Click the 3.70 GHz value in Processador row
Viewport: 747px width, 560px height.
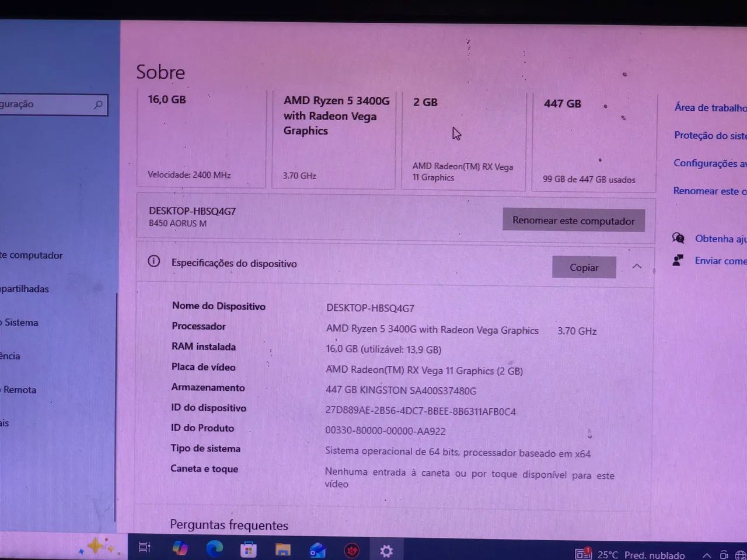point(577,331)
